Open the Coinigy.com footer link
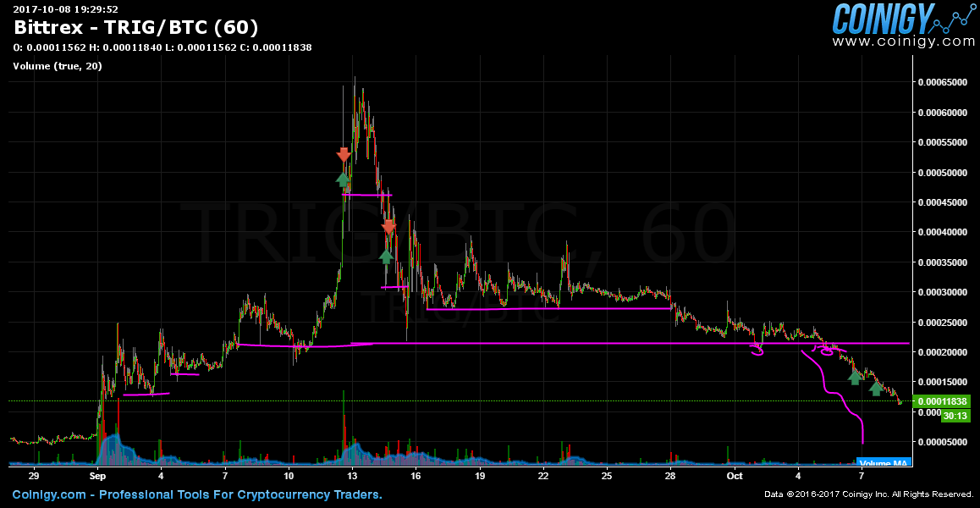Viewport: 980px width, 508px height. (x=49, y=494)
